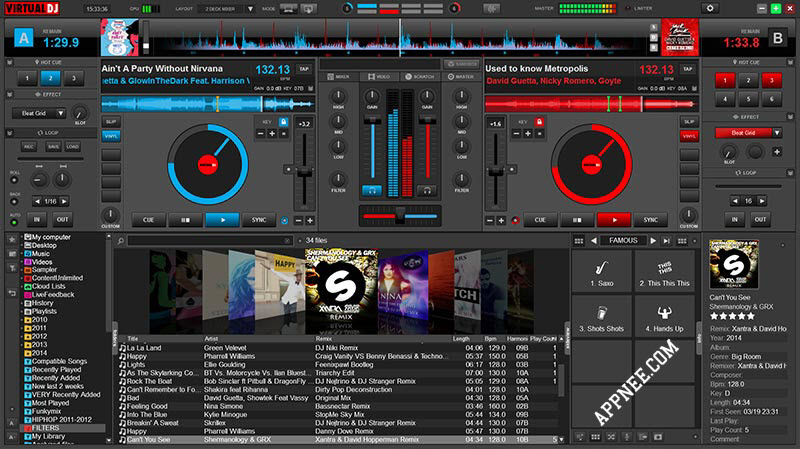Click deck B play button
This screenshot has height=449, width=800.
614,220
